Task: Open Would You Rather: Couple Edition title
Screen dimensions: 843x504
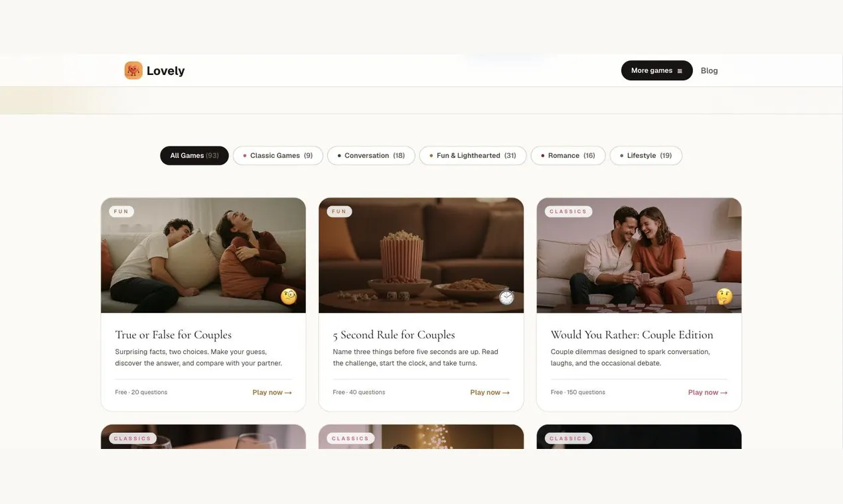Action: coord(632,335)
